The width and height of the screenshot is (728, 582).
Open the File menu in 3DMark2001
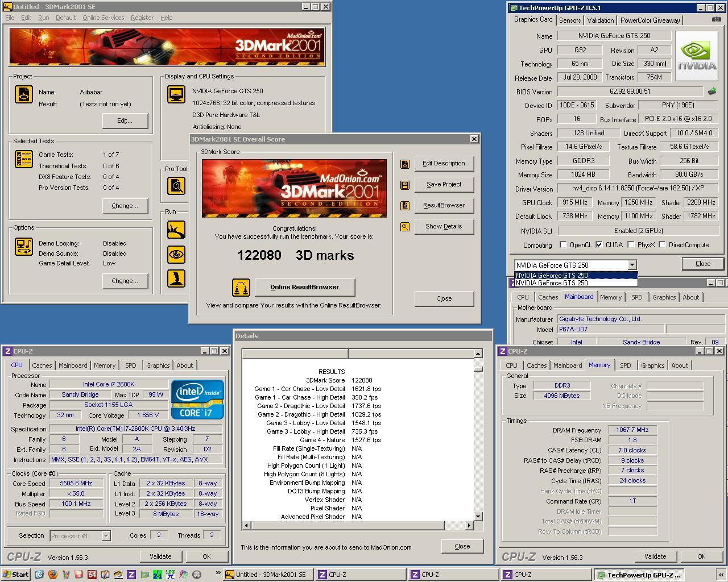tap(10, 18)
